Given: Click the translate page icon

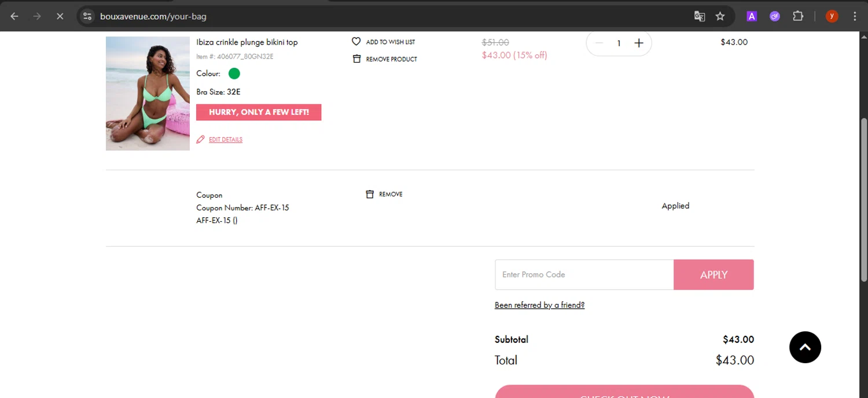Looking at the screenshot, I should coord(700,16).
